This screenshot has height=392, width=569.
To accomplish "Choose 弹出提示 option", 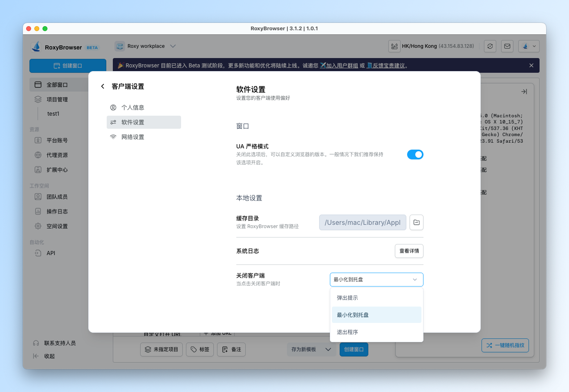I will [x=376, y=298].
